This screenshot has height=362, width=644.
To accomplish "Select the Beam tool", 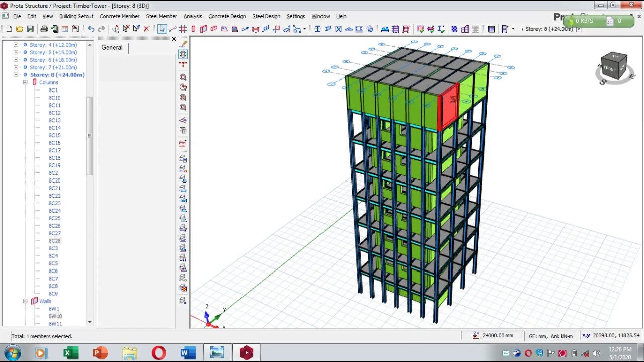I will 214,29.
